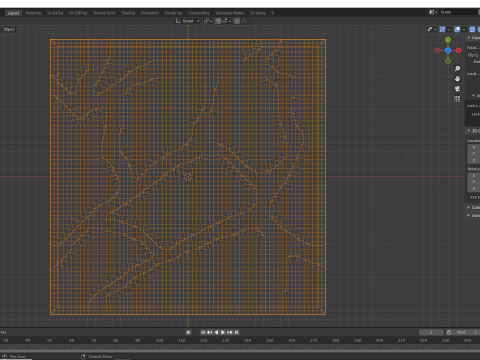The width and height of the screenshot is (480, 360).
Task: Open scene browse icon dropdown
Action: click(x=433, y=12)
